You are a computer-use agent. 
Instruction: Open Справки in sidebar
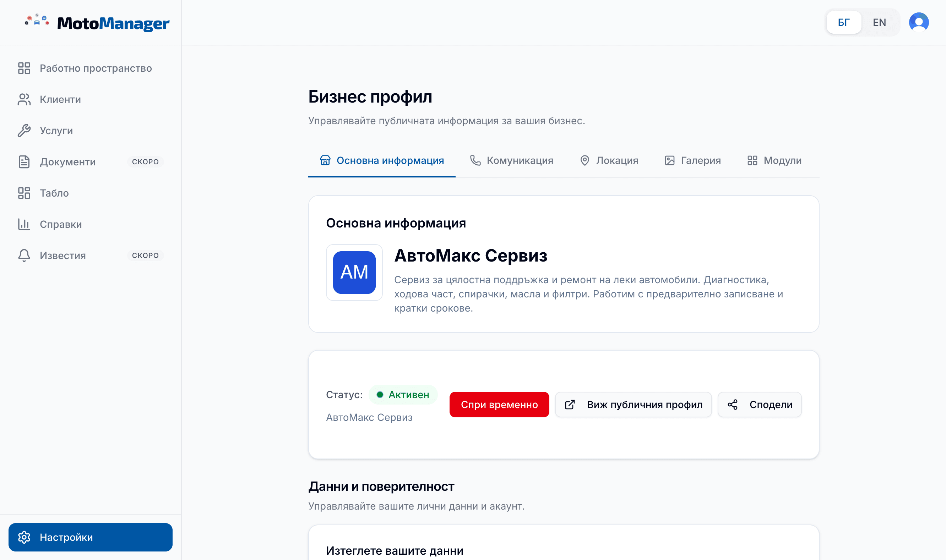(x=91, y=225)
